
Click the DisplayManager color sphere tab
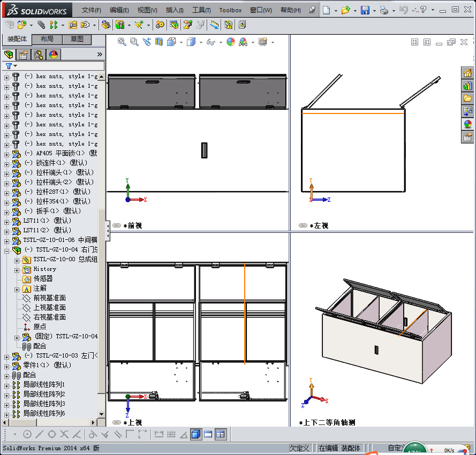coord(53,54)
